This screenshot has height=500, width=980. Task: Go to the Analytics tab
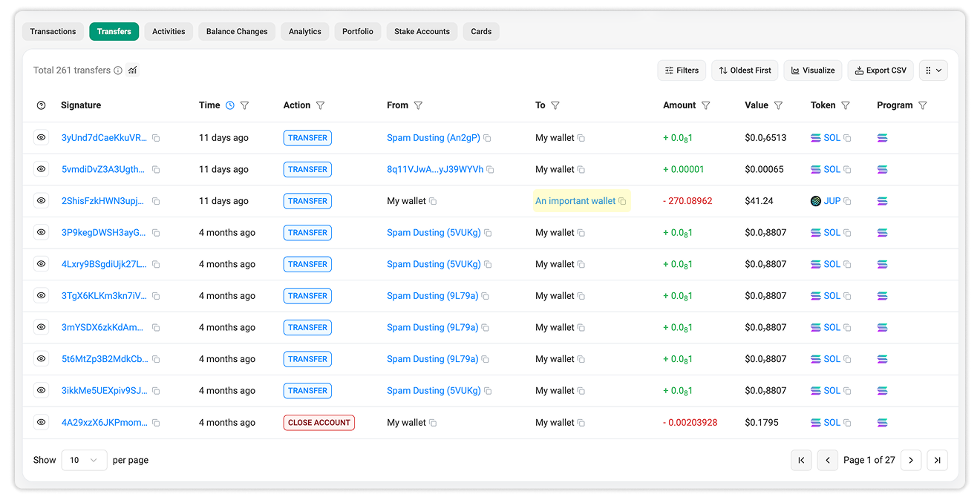coord(305,31)
